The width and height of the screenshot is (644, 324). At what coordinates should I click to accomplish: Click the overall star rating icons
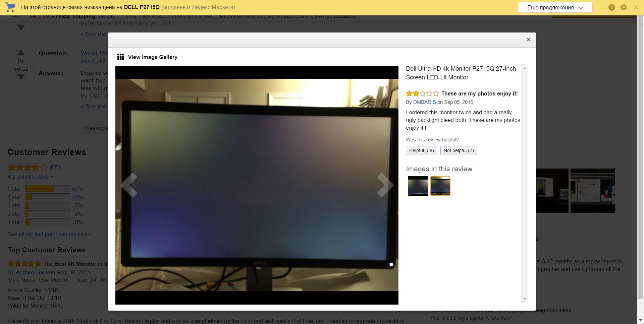tap(28, 168)
